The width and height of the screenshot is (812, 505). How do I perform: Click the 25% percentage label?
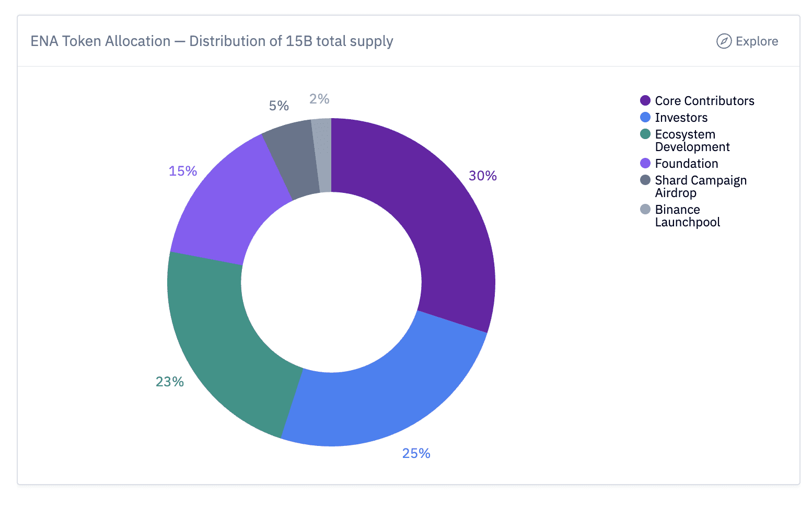tap(415, 453)
